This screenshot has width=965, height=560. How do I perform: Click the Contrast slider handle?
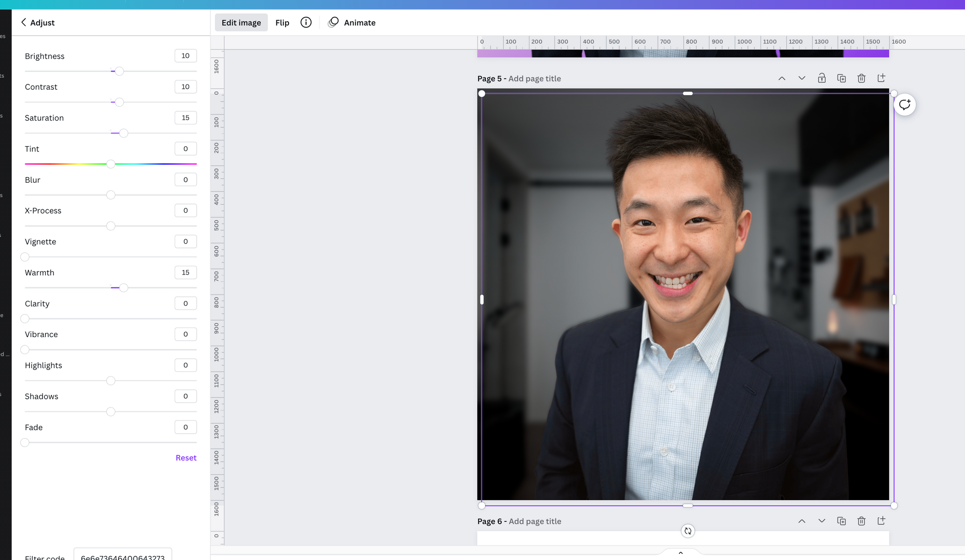click(x=119, y=102)
